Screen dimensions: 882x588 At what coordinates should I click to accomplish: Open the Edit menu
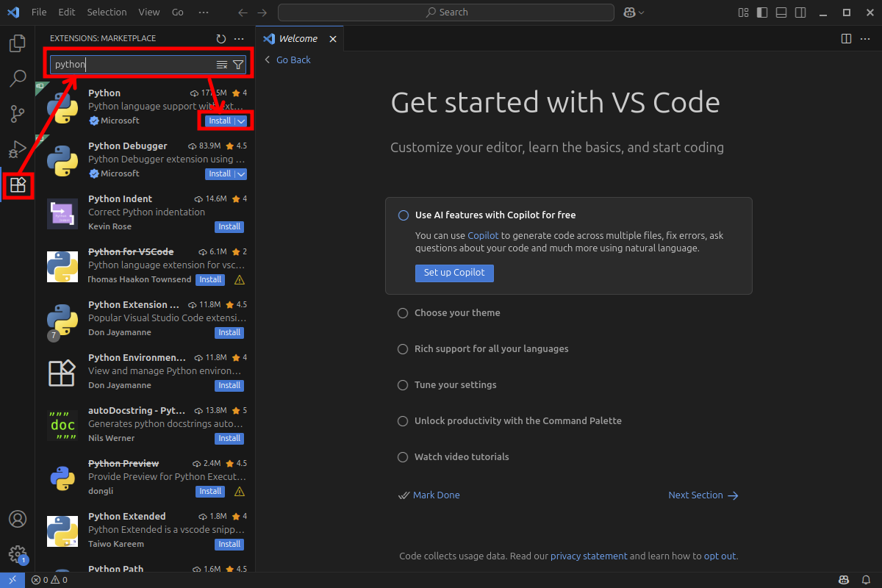[x=67, y=12]
